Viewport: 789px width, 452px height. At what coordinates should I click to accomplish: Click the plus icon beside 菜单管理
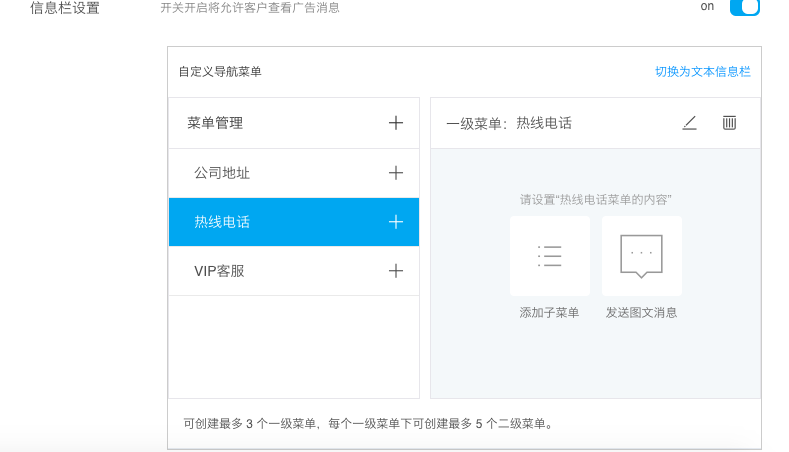click(x=395, y=123)
